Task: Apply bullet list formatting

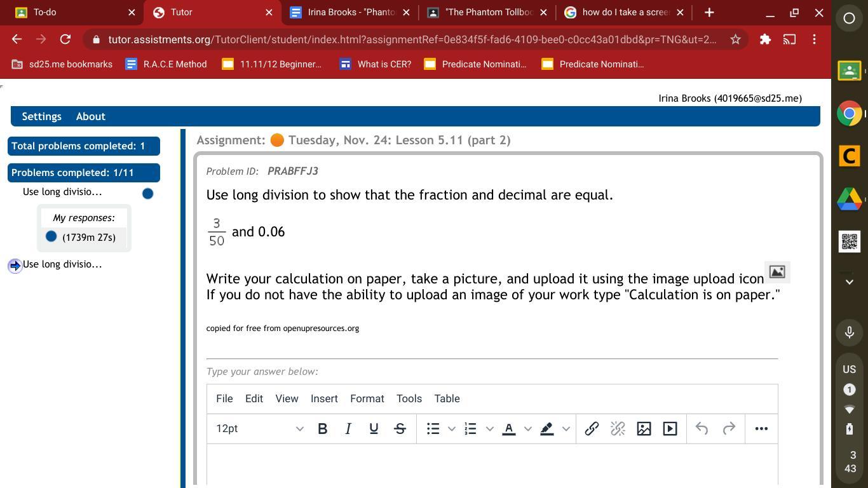Action: point(433,429)
